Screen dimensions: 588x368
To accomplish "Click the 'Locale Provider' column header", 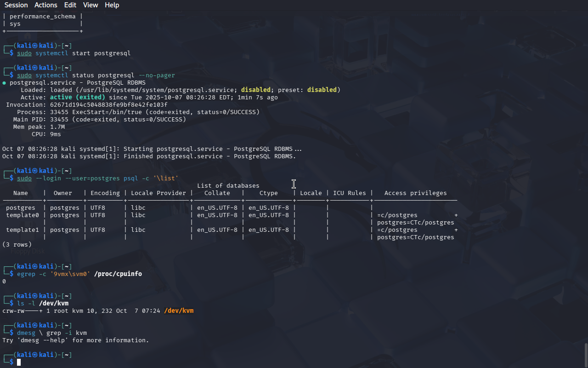I will click(158, 193).
